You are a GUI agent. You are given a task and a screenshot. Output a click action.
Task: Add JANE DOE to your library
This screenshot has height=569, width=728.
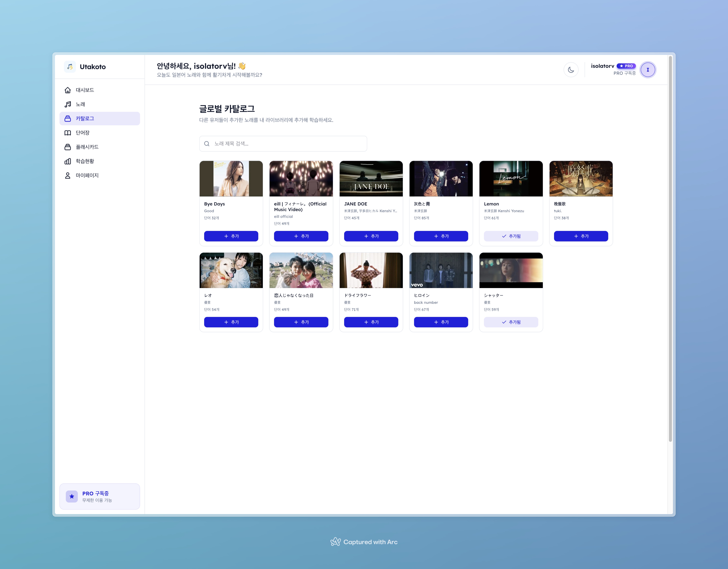click(x=371, y=236)
